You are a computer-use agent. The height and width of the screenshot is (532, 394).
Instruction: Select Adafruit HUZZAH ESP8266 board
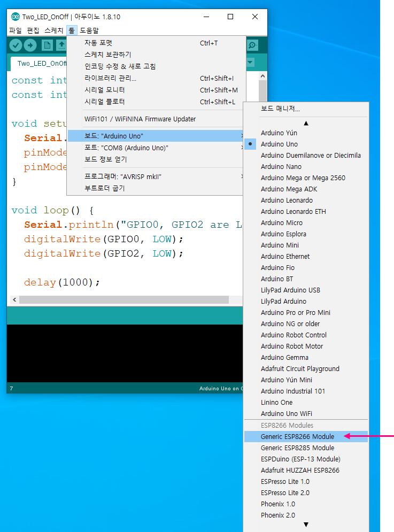[306, 470]
